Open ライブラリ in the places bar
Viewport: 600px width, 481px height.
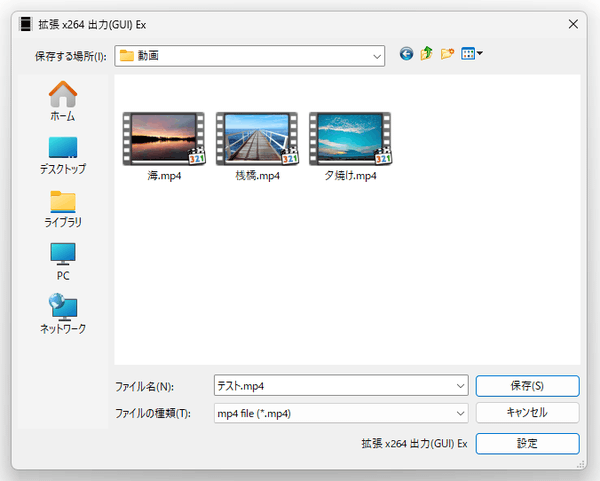tap(63, 209)
